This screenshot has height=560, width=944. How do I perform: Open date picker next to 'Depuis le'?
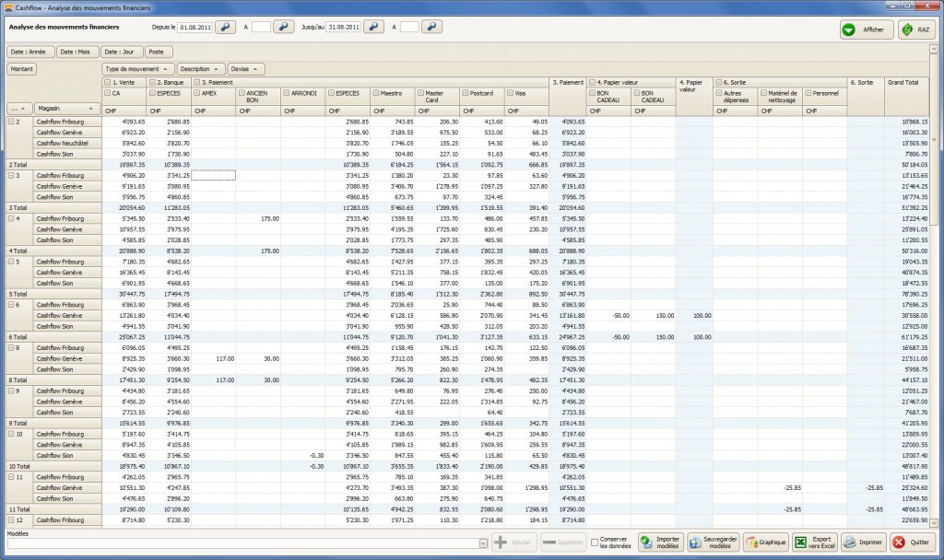[x=226, y=28]
